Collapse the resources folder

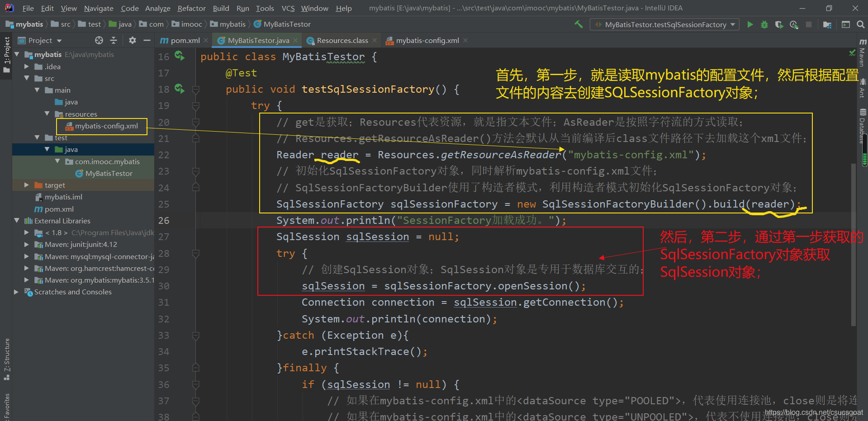(47, 114)
